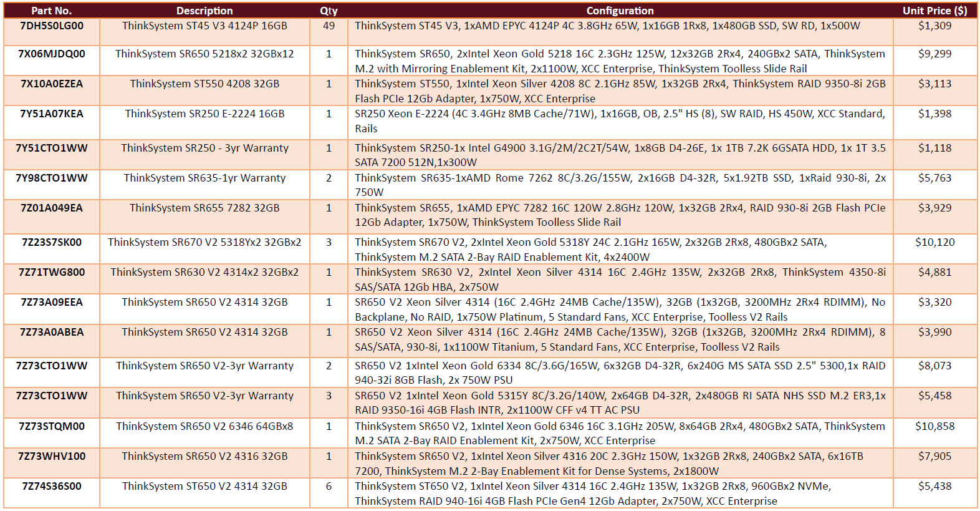The height and width of the screenshot is (511, 980).
Task: Click the unit price $3,929
Action: pos(935,208)
